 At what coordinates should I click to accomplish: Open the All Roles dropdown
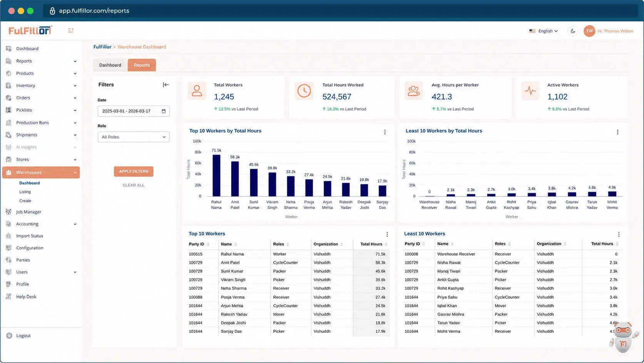click(x=134, y=137)
